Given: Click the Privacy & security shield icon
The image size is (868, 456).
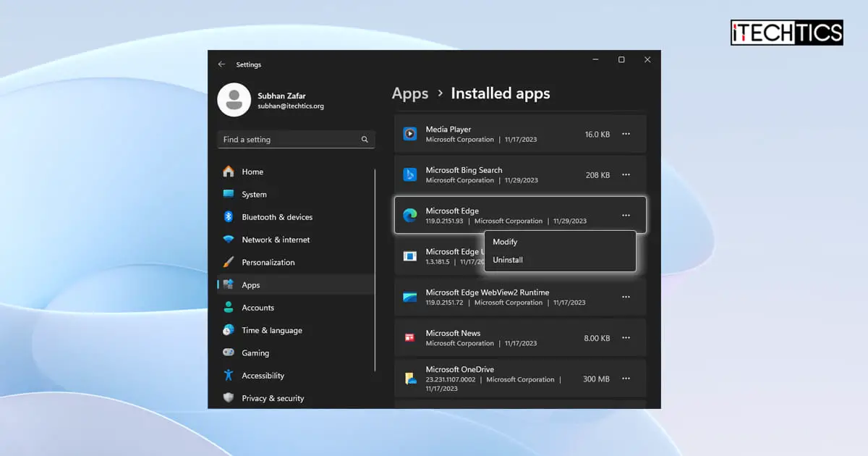Looking at the screenshot, I should pyautogui.click(x=229, y=398).
